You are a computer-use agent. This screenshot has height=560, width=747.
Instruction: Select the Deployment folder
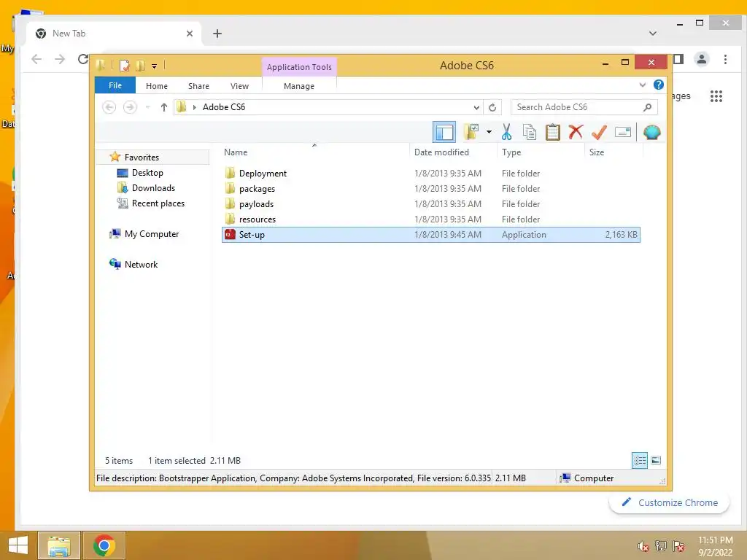pos(430,174)
